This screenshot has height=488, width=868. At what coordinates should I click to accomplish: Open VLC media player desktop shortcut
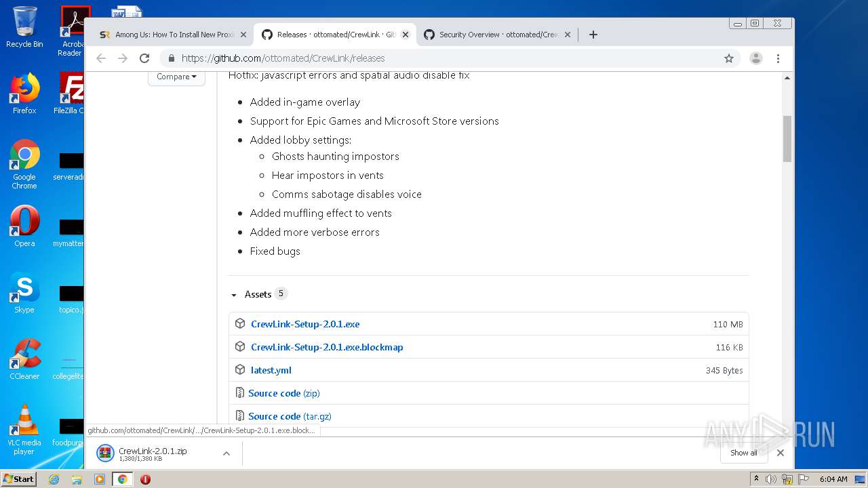click(x=24, y=430)
